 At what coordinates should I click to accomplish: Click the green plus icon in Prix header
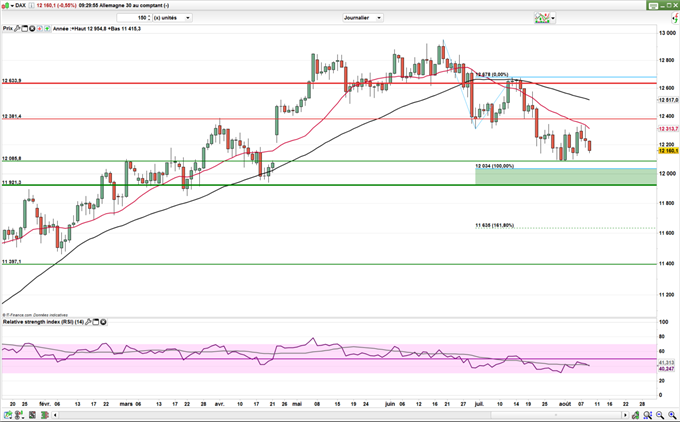tap(47, 29)
